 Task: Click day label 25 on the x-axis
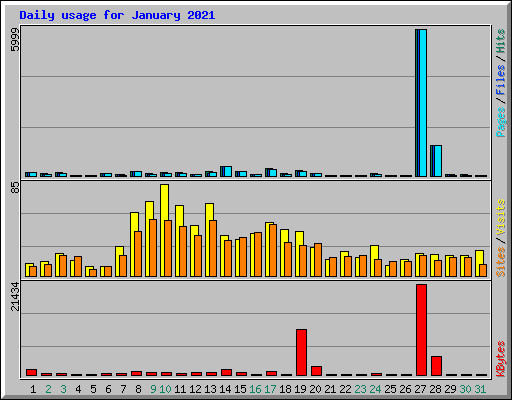point(390,389)
